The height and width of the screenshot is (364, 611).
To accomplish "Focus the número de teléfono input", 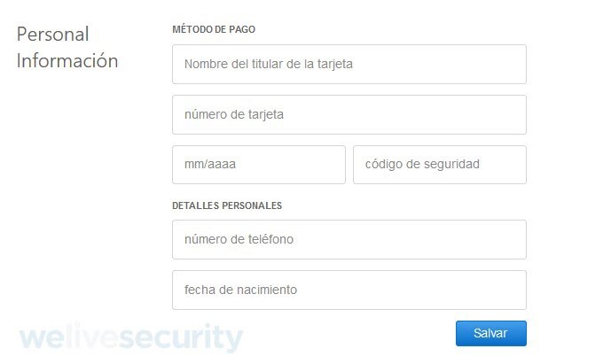I will (349, 240).
